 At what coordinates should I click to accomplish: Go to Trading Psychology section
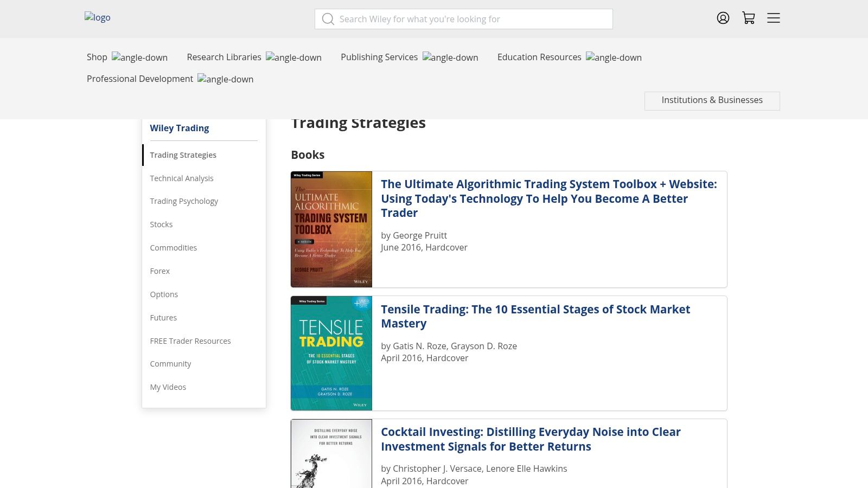pos(184,201)
